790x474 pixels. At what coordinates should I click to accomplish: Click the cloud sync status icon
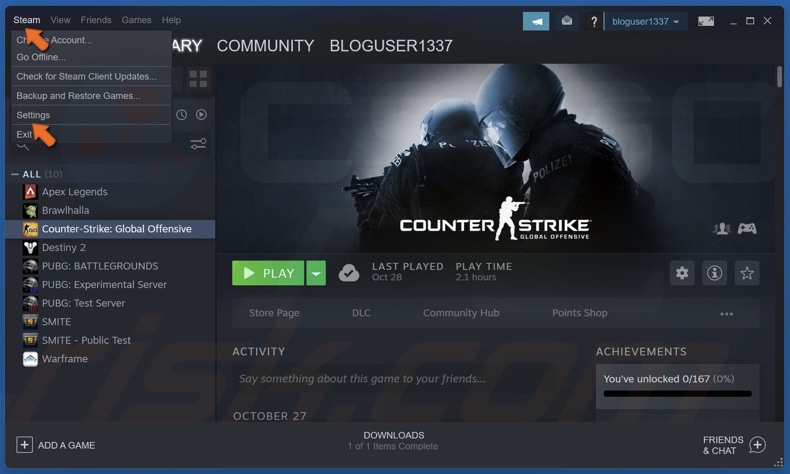coord(349,273)
